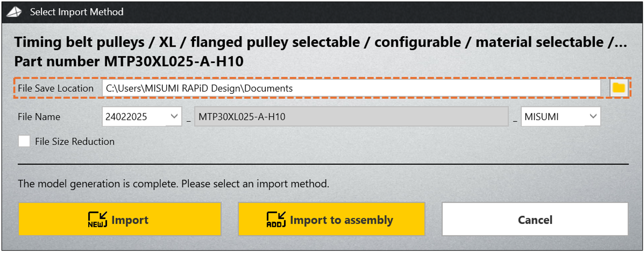
Task: Click the MISUMI text in suffix box
Action: pyautogui.click(x=542, y=117)
